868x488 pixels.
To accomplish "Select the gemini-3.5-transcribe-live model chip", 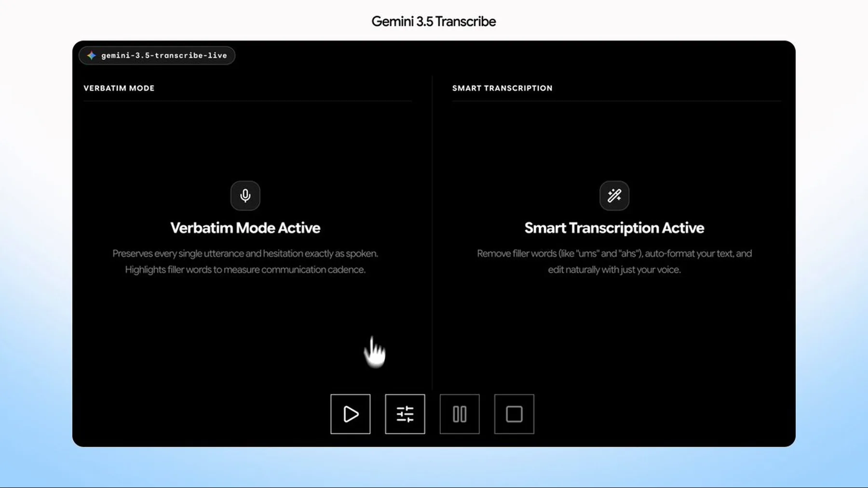I will [x=157, y=55].
